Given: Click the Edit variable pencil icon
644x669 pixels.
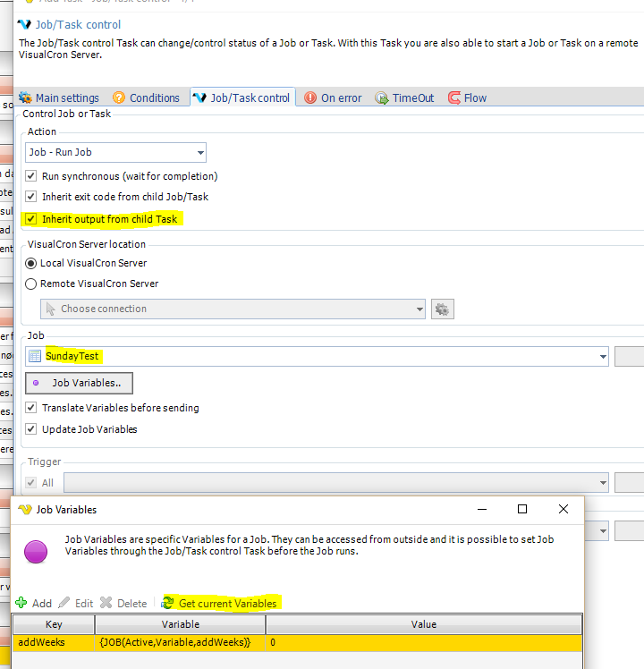Looking at the screenshot, I should (x=64, y=604).
